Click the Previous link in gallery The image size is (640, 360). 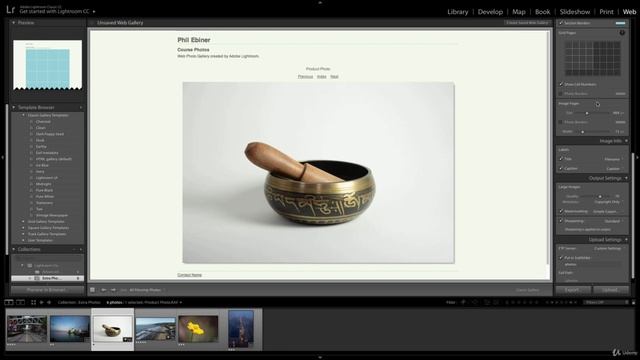(305, 76)
